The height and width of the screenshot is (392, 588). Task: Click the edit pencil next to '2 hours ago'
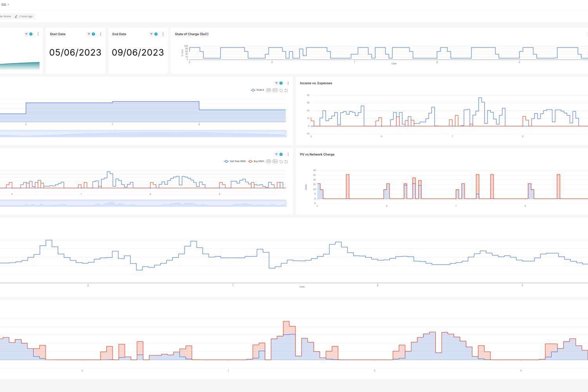point(16,16)
